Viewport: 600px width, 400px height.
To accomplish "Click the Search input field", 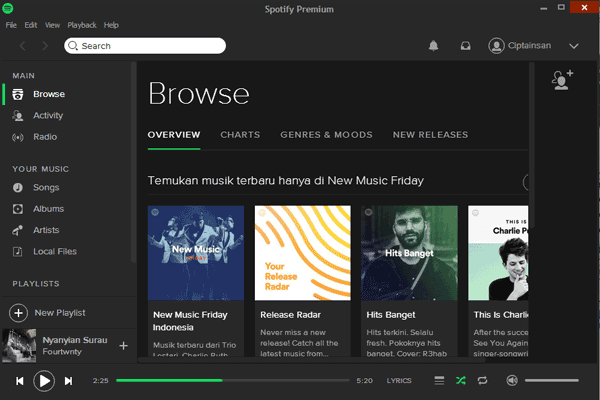I will pyautogui.click(x=145, y=46).
